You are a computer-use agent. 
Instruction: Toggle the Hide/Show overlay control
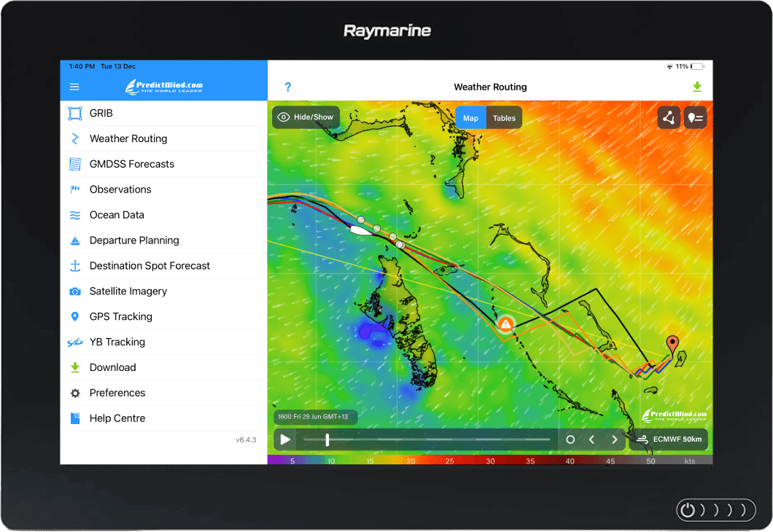pyautogui.click(x=306, y=117)
